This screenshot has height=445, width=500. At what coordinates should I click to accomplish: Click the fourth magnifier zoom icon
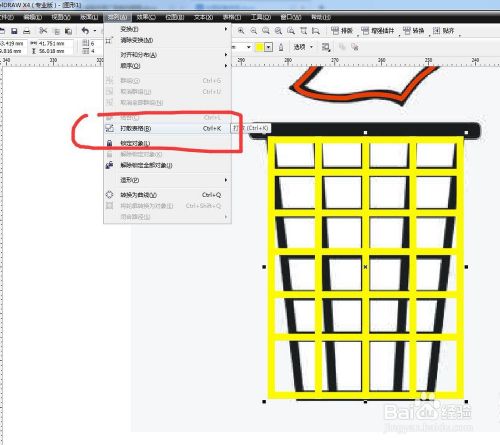pos(278,31)
